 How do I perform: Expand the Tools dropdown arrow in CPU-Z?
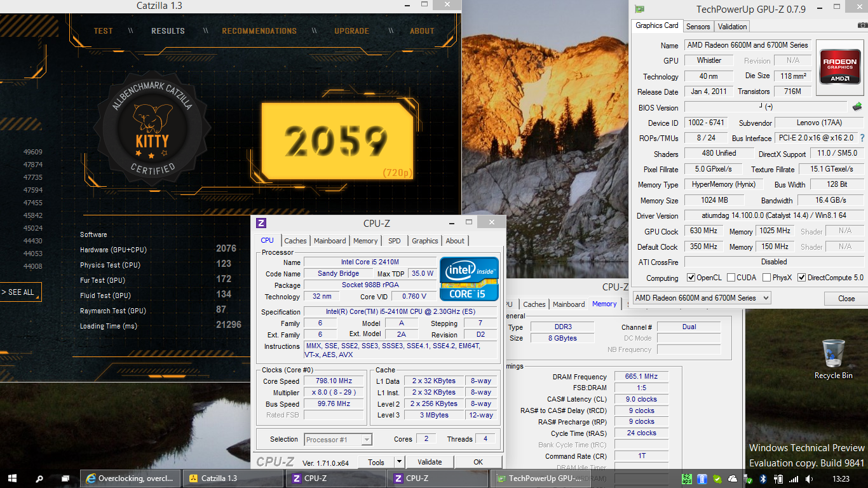(399, 462)
